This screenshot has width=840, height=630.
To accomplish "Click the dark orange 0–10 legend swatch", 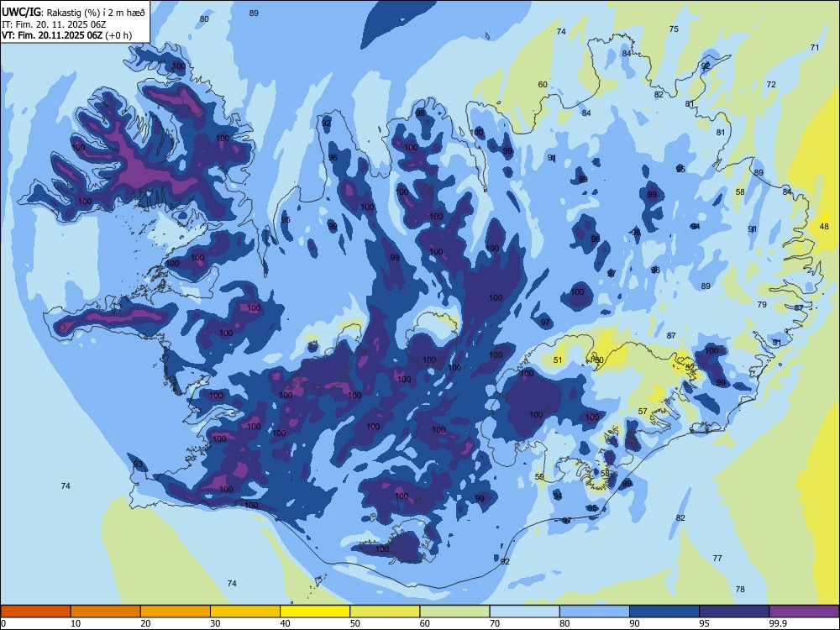I will (x=36, y=612).
